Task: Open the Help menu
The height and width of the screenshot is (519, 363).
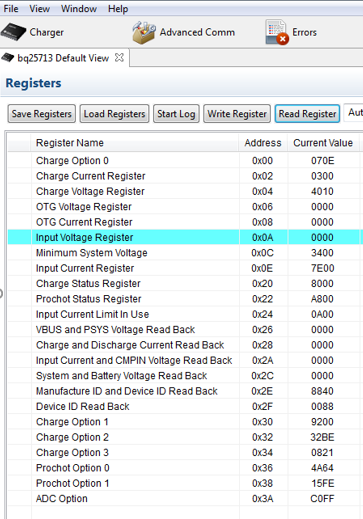Action: click(x=118, y=9)
